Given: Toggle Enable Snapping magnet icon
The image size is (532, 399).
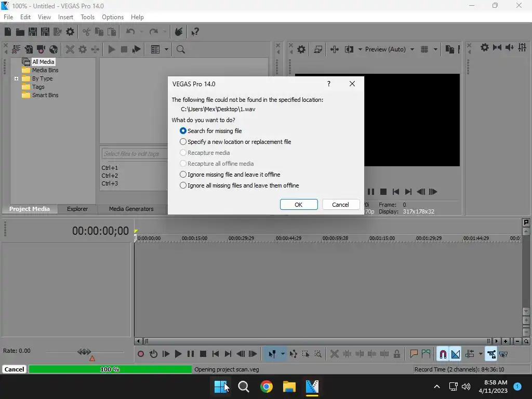Looking at the screenshot, I should point(443,354).
